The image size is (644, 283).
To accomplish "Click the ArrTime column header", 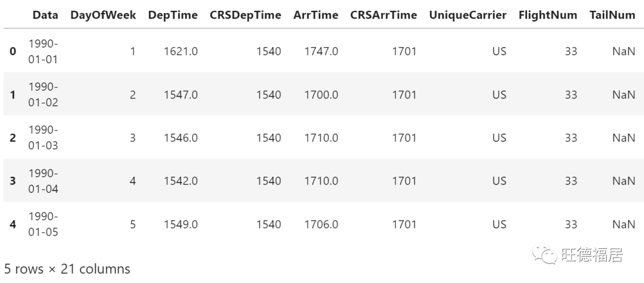I will [x=315, y=16].
